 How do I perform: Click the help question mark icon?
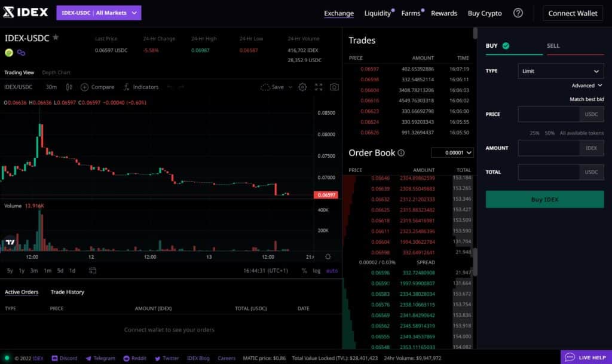tap(518, 13)
